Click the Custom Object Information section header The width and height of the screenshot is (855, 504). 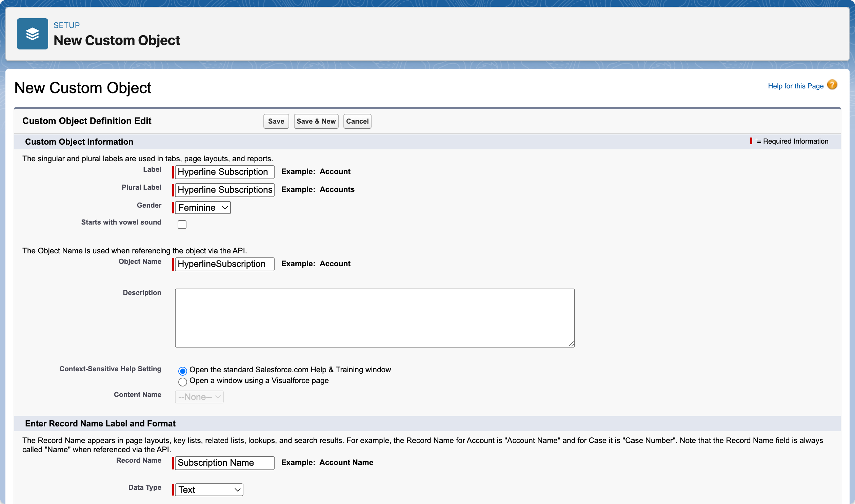click(79, 142)
